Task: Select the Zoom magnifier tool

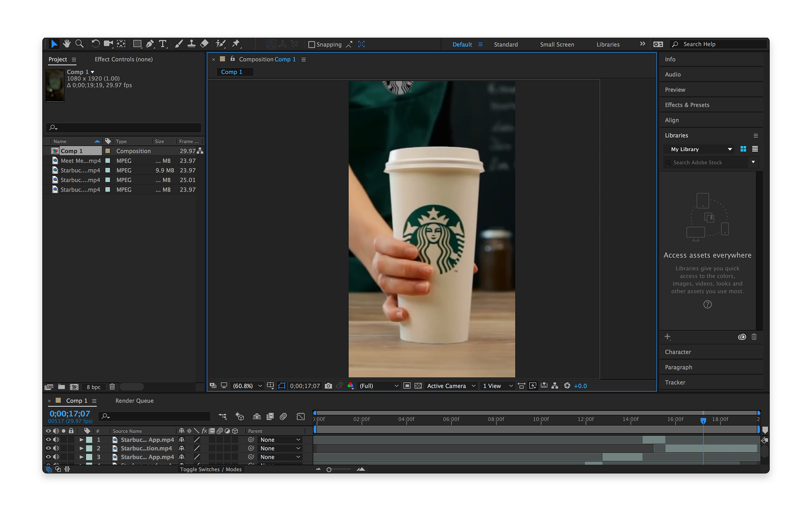Action: point(80,44)
